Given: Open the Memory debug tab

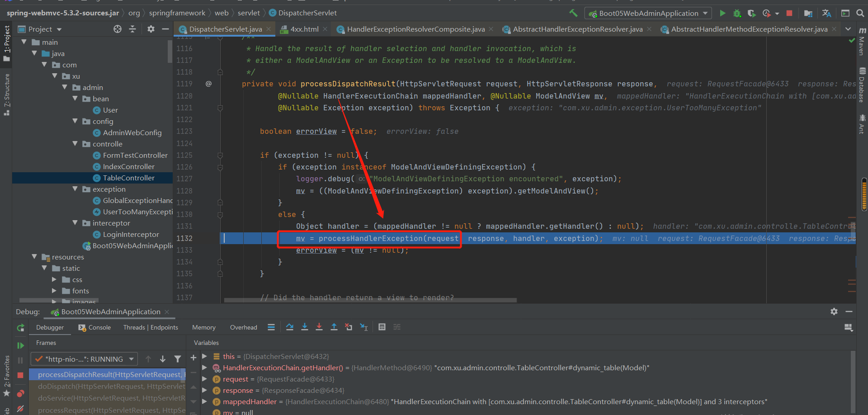Looking at the screenshot, I should coord(203,327).
